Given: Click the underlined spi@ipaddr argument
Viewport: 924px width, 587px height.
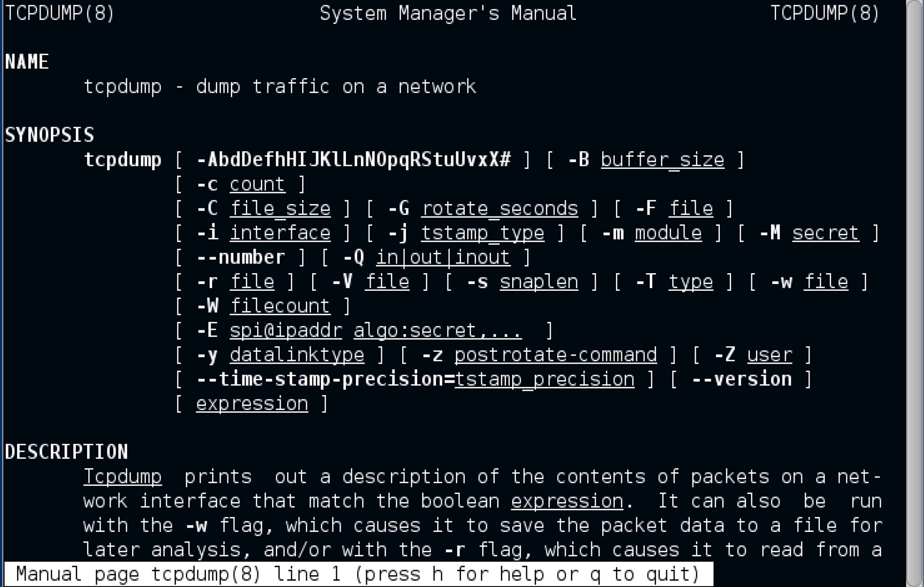Looking at the screenshot, I should pos(286,331).
